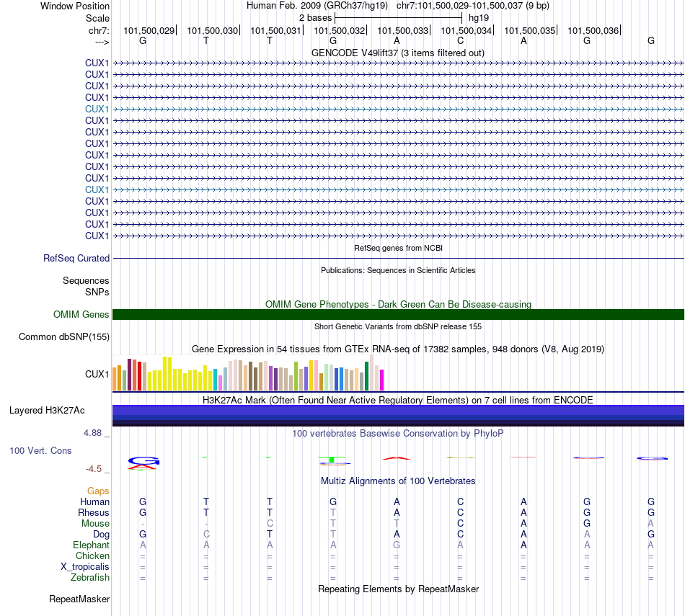This screenshot has width=685, height=616.
Task: Click the magenta bar in the GTEx chart
Action: point(382,380)
